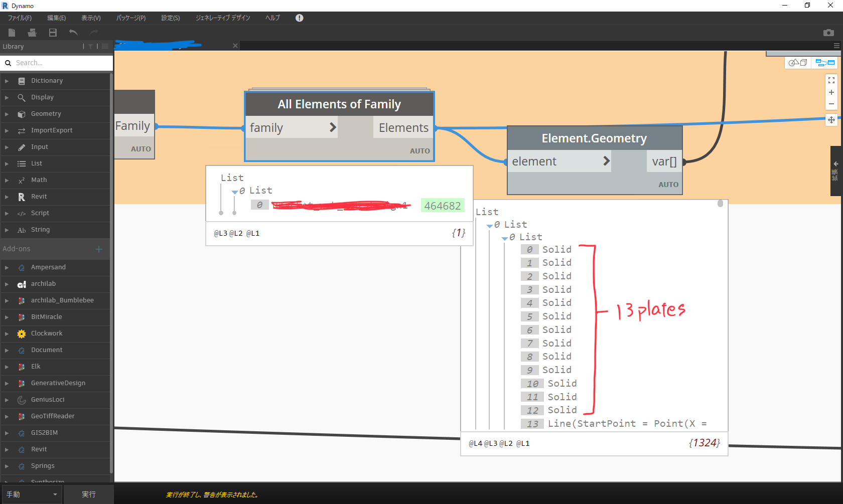
Task: Click the pan mode icon
Action: 831,120
